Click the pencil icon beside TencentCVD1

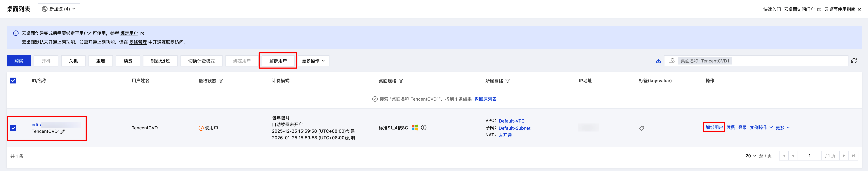[x=63, y=132]
